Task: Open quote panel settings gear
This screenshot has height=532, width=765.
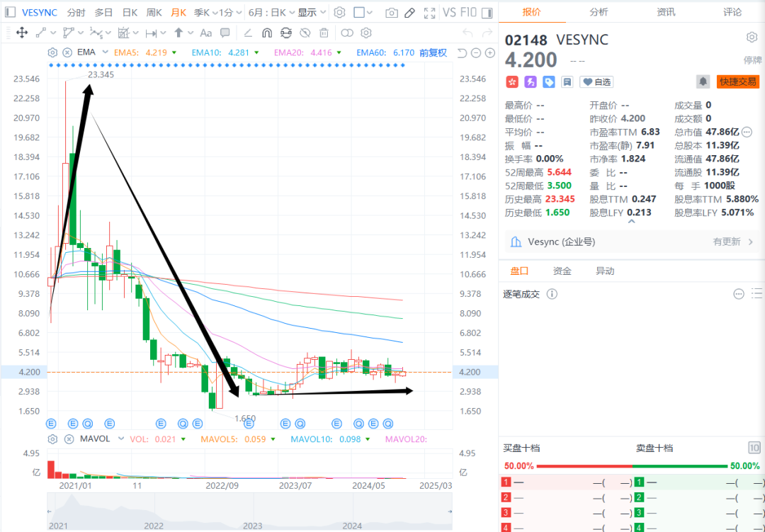Action: click(752, 37)
